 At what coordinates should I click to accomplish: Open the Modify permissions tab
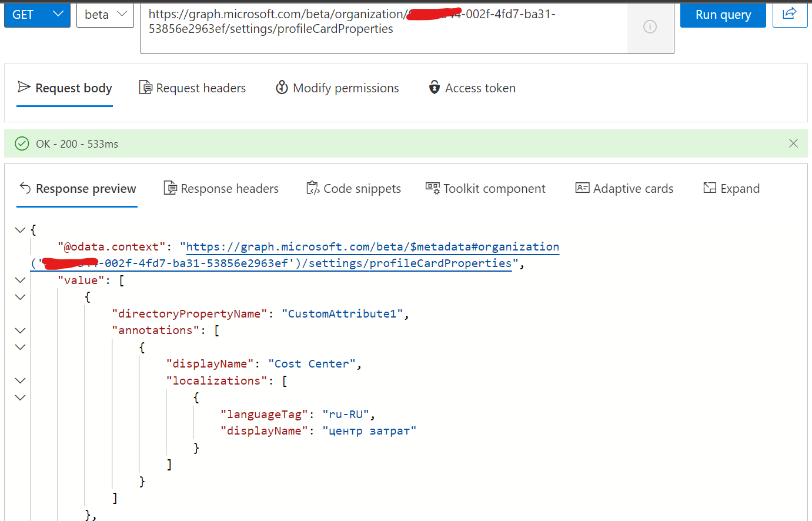pos(338,88)
